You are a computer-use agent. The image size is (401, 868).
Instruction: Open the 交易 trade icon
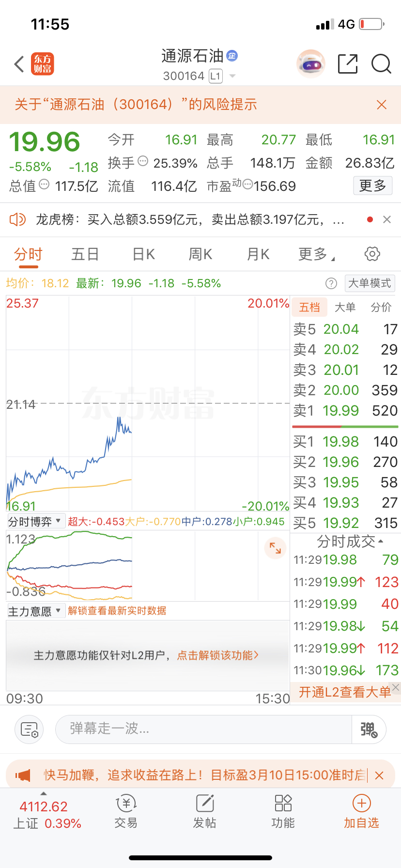[x=126, y=811]
